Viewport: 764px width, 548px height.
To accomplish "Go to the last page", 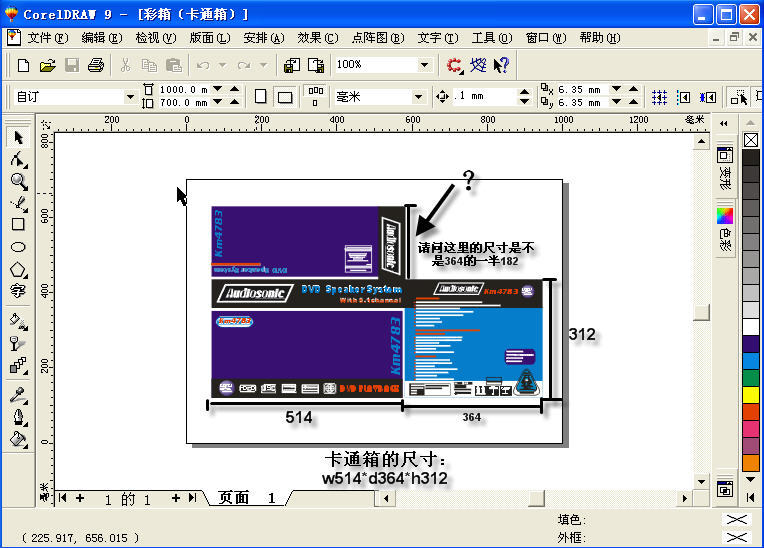I will [x=192, y=498].
